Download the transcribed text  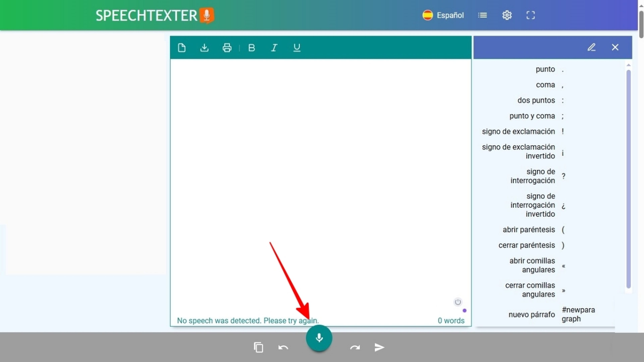pos(204,47)
